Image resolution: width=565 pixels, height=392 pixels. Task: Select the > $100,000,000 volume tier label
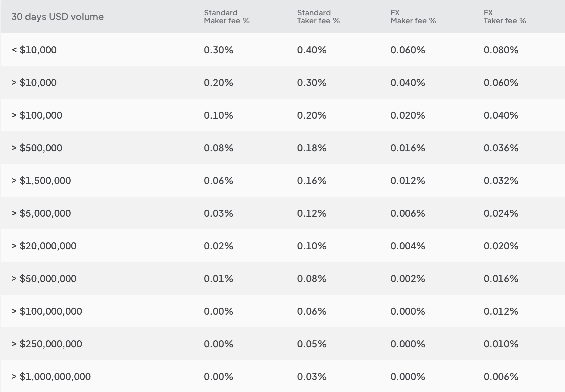click(x=47, y=311)
